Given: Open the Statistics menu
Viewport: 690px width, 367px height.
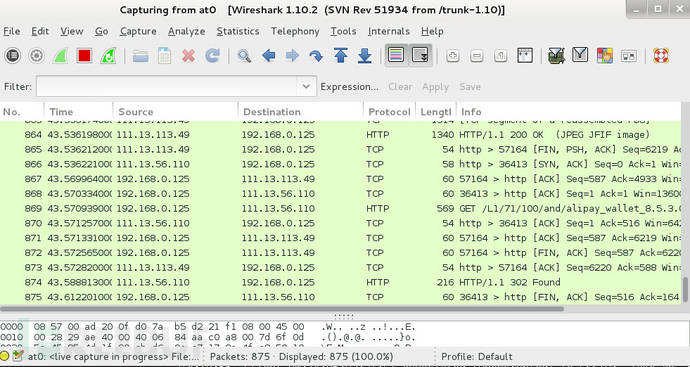Looking at the screenshot, I should coord(238,31).
